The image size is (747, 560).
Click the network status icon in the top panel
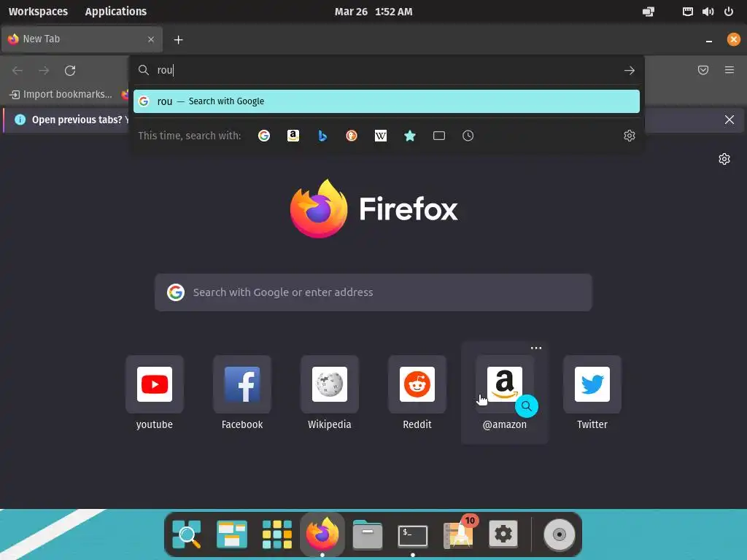(687, 12)
